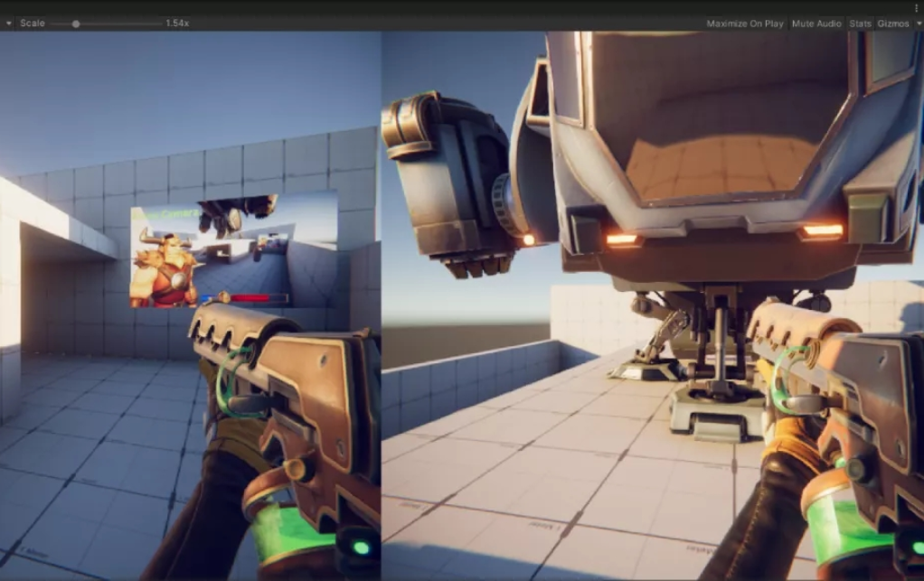Image resolution: width=924 pixels, height=581 pixels.
Task: Expand the Gizmos dropdown arrow
Action: pyautogui.click(x=918, y=23)
